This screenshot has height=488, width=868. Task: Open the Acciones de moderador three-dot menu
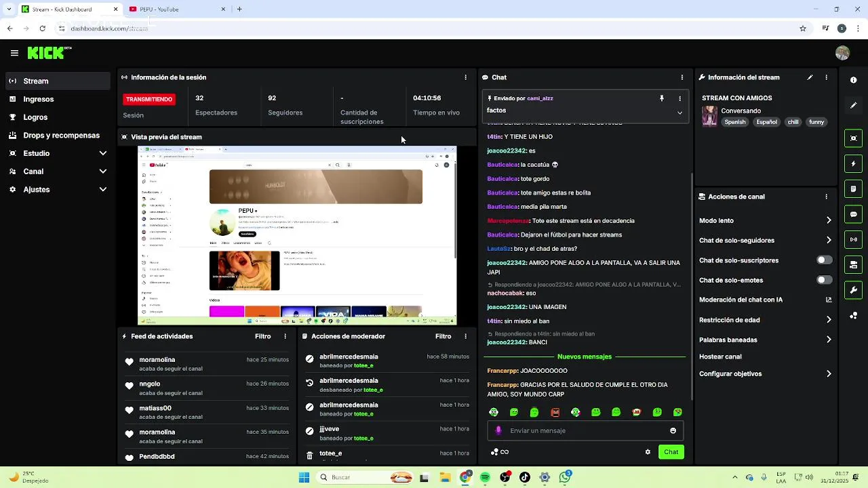pos(465,336)
